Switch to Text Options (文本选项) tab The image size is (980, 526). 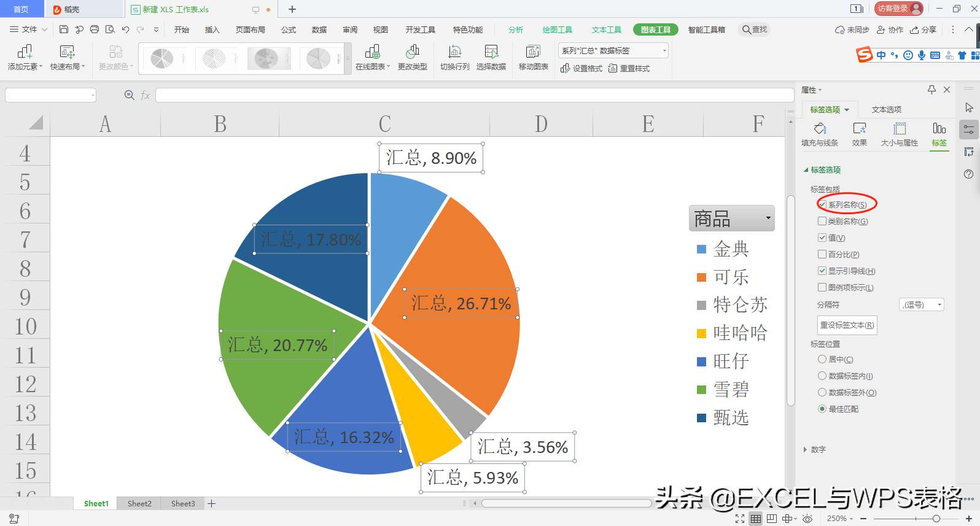[887, 109]
